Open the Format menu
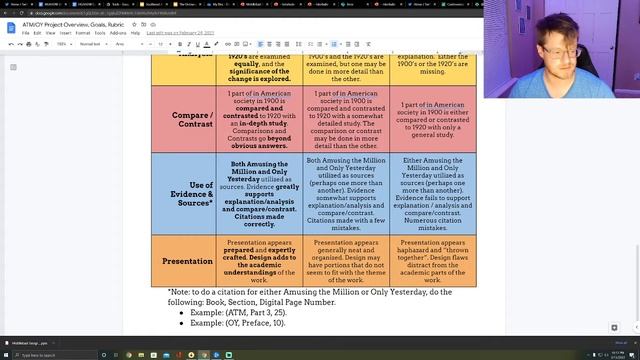Image resolution: width=640 pixels, height=360 pixels. [x=83, y=33]
